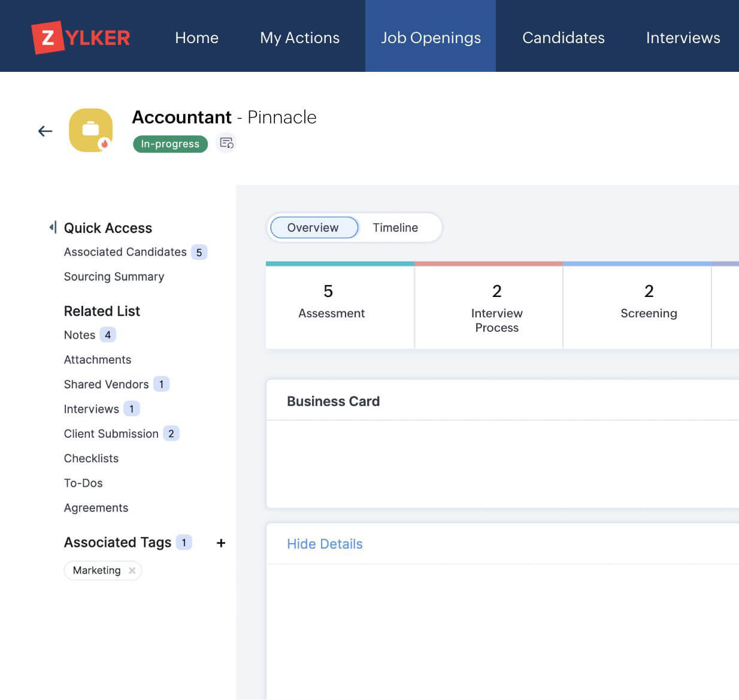This screenshot has width=739, height=700.
Task: Switch to the Overview view
Action: click(x=313, y=228)
